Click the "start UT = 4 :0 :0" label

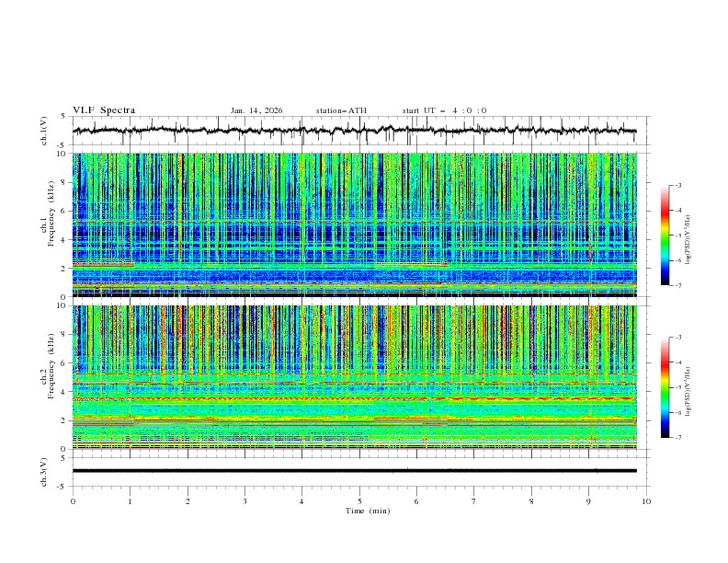point(444,110)
